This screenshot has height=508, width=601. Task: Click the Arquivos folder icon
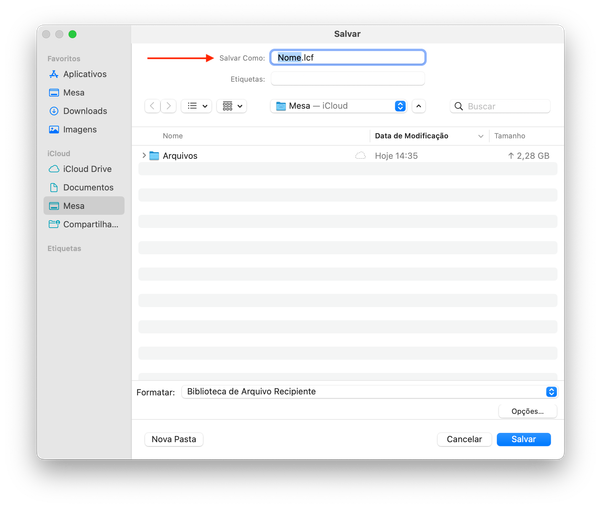154,155
